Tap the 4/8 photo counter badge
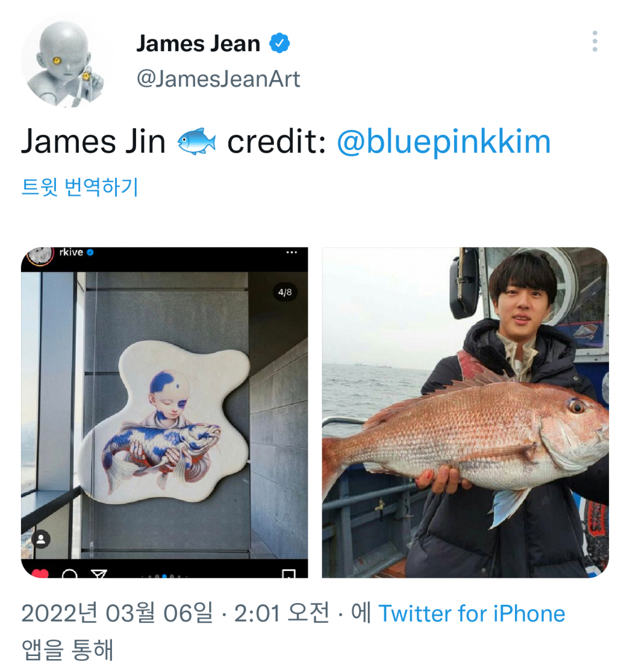The image size is (630, 672). click(285, 292)
